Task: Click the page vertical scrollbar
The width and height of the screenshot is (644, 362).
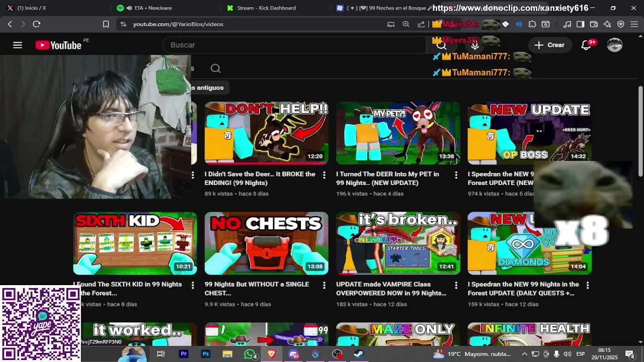Action: pos(640,132)
